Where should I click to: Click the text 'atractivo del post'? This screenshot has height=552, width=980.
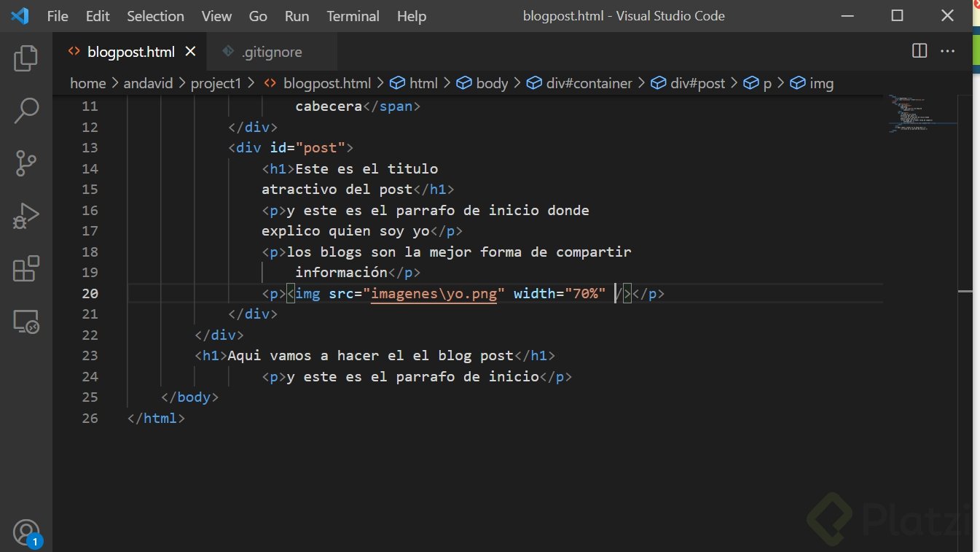click(x=337, y=189)
